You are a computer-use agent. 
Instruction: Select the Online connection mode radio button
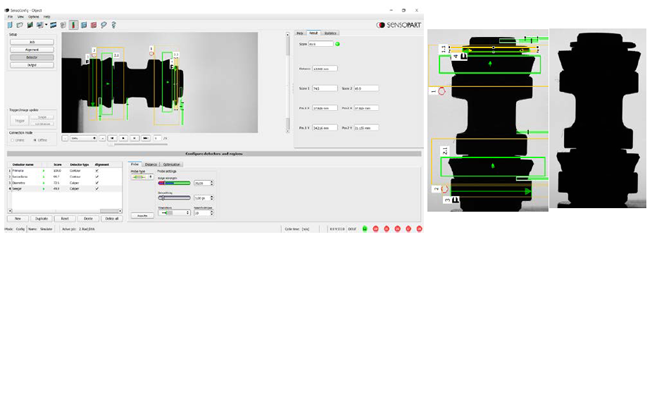[12, 140]
